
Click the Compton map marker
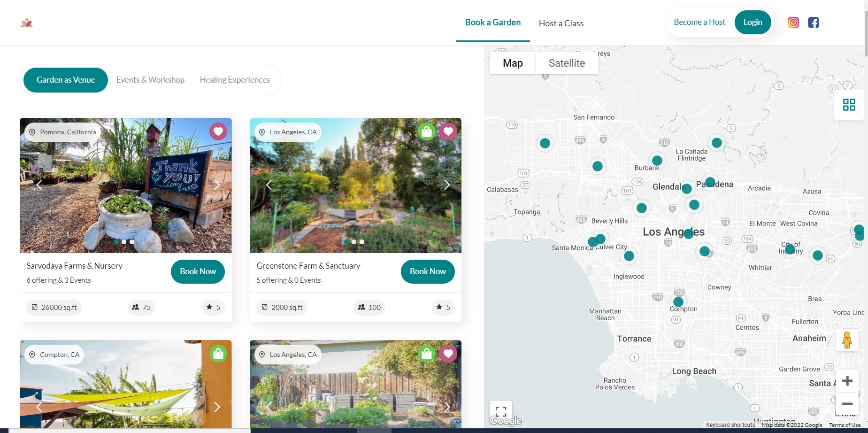(678, 302)
